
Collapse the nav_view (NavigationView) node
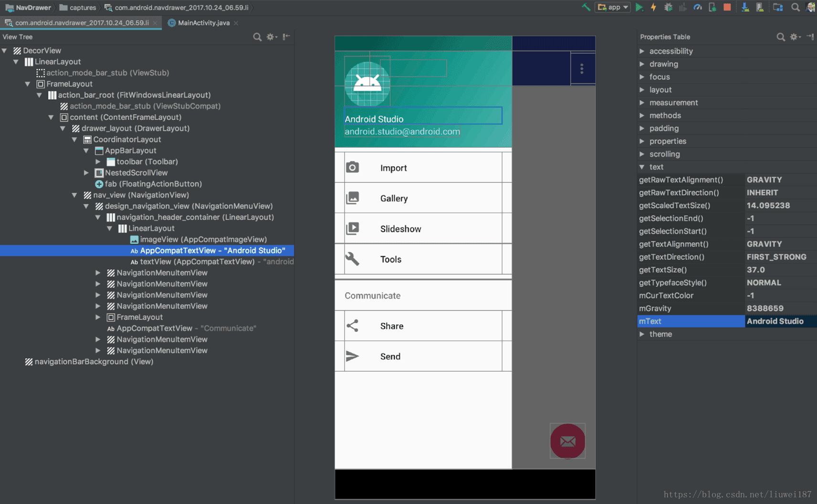[74, 195]
